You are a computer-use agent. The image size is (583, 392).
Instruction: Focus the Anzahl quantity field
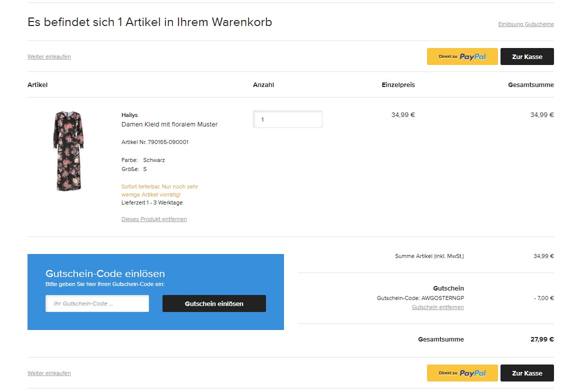coord(287,119)
